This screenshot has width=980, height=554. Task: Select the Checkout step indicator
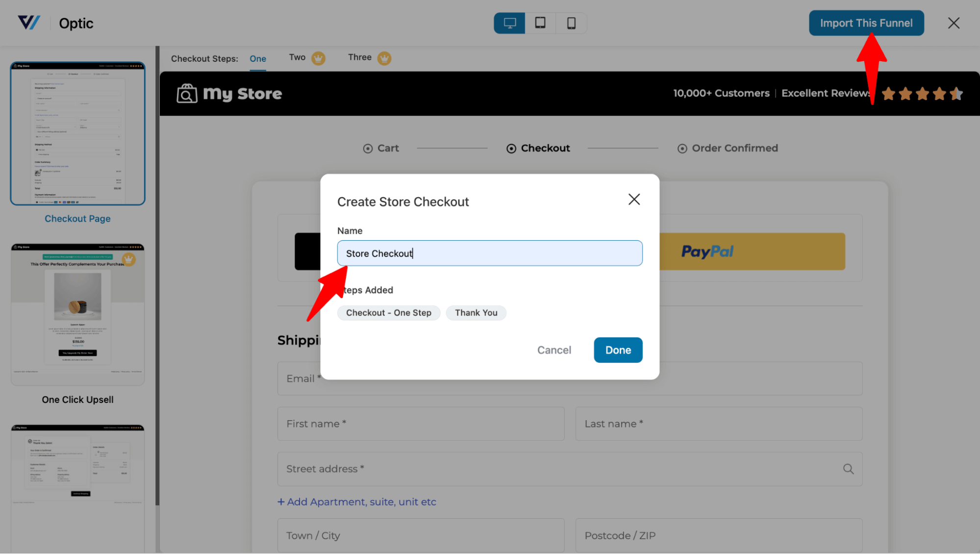(538, 148)
